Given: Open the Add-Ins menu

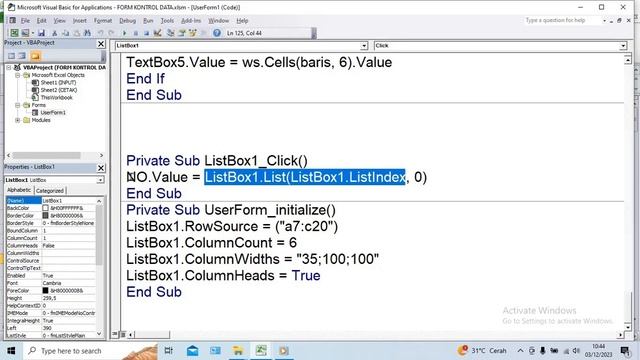Looking at the screenshot, I should pos(191,20).
